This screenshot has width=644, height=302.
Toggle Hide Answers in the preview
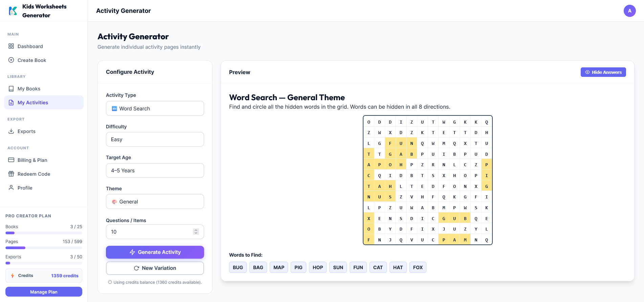[603, 72]
